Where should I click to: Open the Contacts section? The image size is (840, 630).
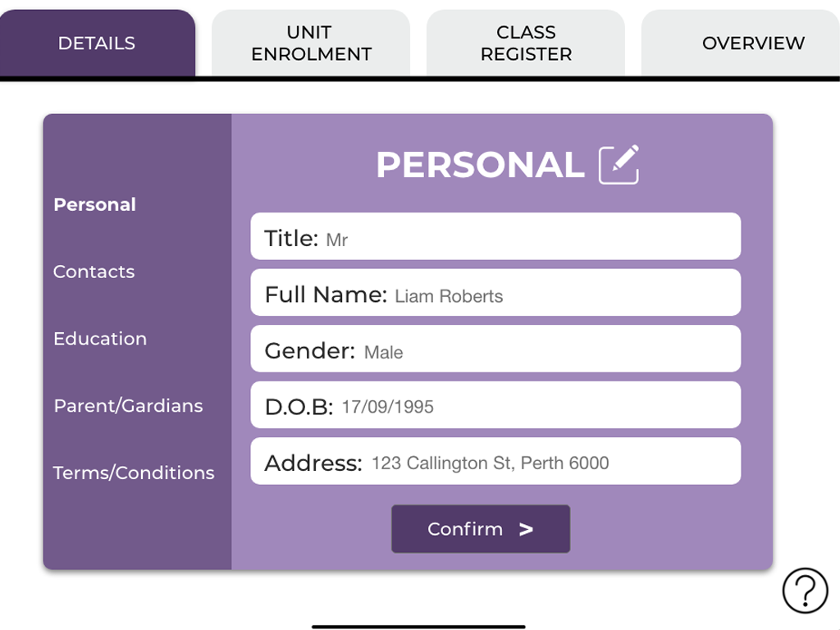click(x=94, y=272)
